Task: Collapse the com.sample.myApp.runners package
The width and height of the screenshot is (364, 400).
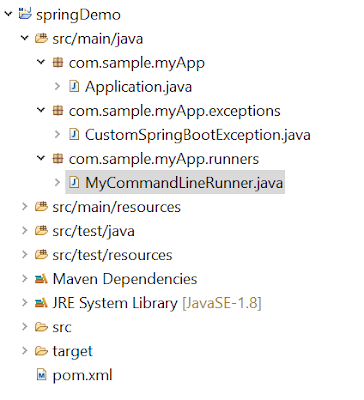Action: click(41, 158)
